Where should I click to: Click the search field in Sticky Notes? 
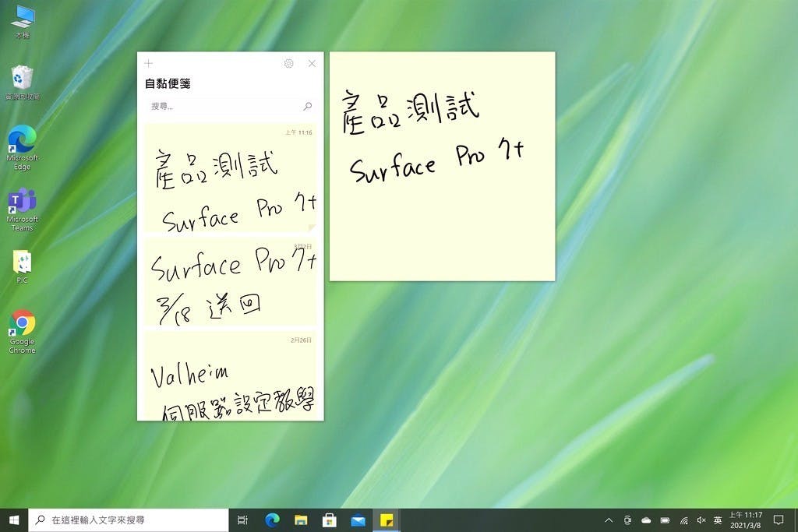pyautogui.click(x=230, y=106)
